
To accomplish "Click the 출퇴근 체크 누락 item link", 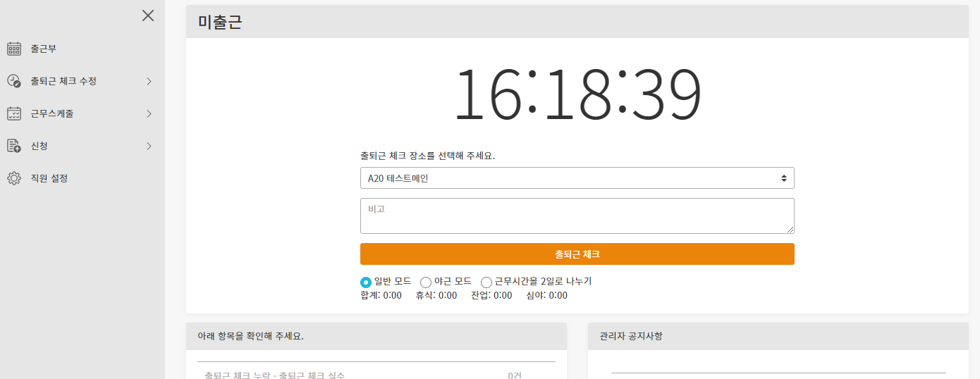I will (x=274, y=375).
